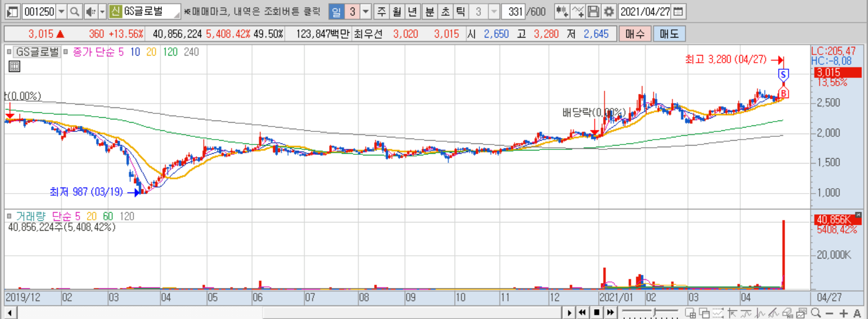Click the moving average 120 period label
868x319 pixels.
(x=170, y=52)
